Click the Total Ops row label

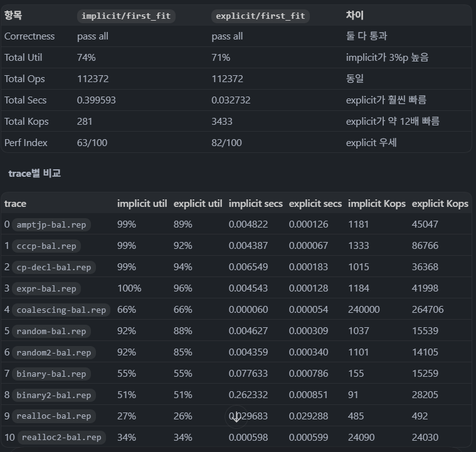click(24, 79)
